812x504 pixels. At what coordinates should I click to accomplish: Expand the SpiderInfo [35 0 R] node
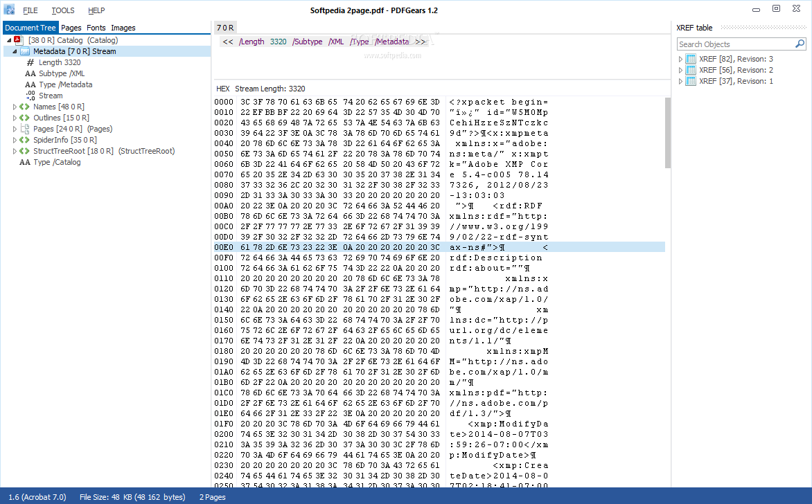pos(15,141)
